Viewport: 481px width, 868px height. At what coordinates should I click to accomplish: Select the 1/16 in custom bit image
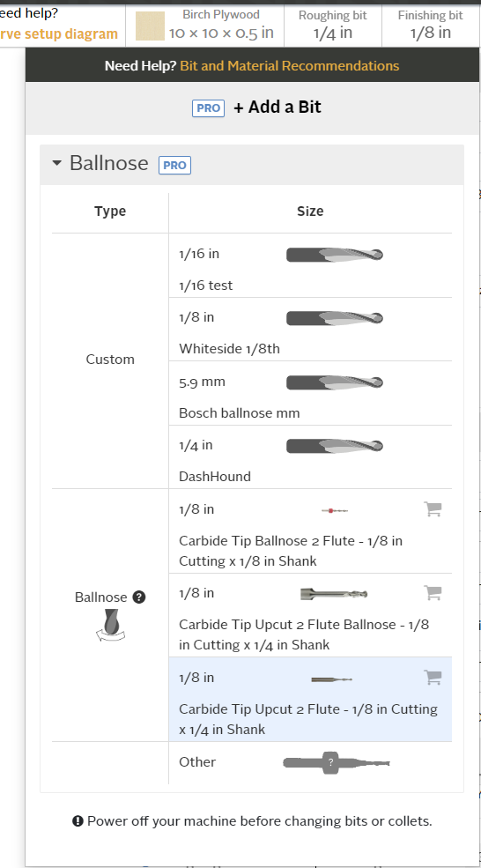point(334,255)
